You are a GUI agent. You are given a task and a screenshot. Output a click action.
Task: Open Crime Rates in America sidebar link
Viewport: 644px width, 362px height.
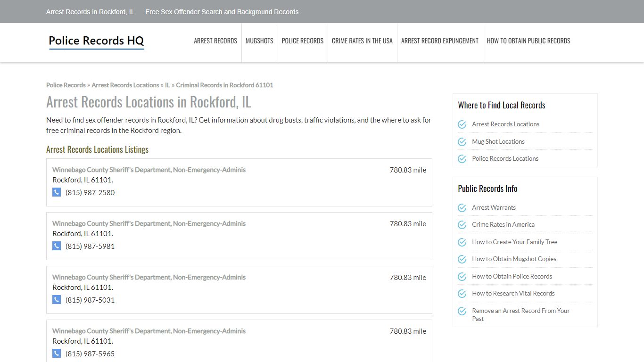pyautogui.click(x=504, y=225)
